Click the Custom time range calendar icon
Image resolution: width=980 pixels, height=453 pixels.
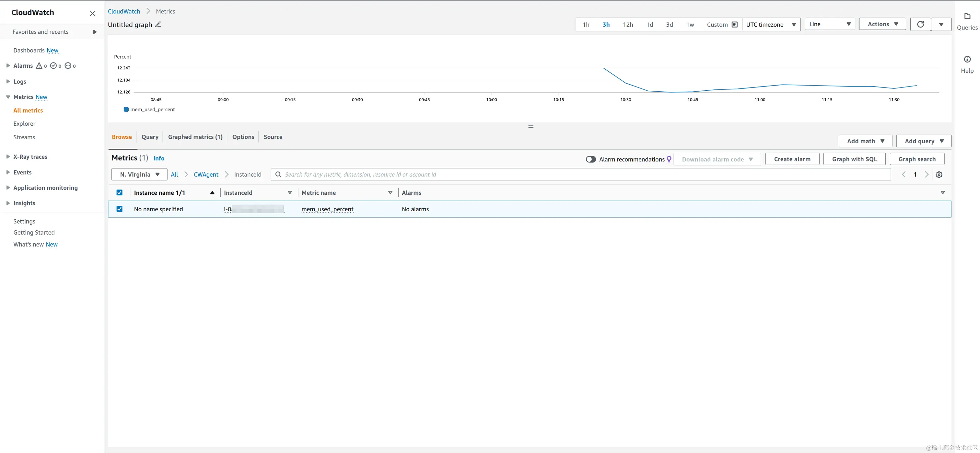734,25
